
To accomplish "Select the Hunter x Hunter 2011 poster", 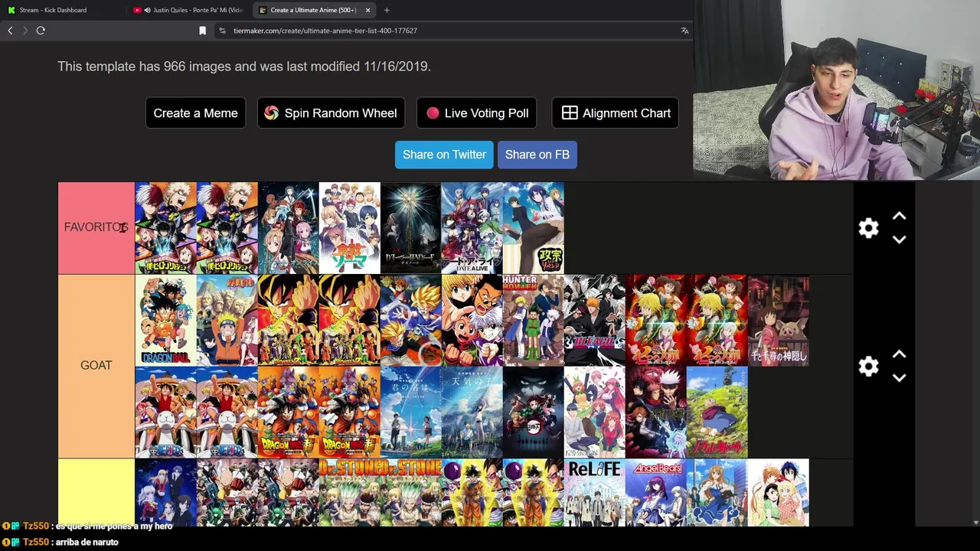I will [x=534, y=320].
